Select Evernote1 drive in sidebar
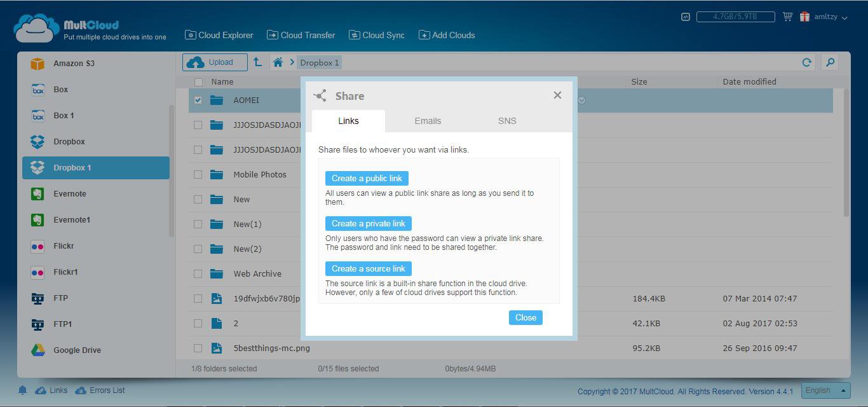The height and width of the screenshot is (407, 868). click(x=96, y=220)
